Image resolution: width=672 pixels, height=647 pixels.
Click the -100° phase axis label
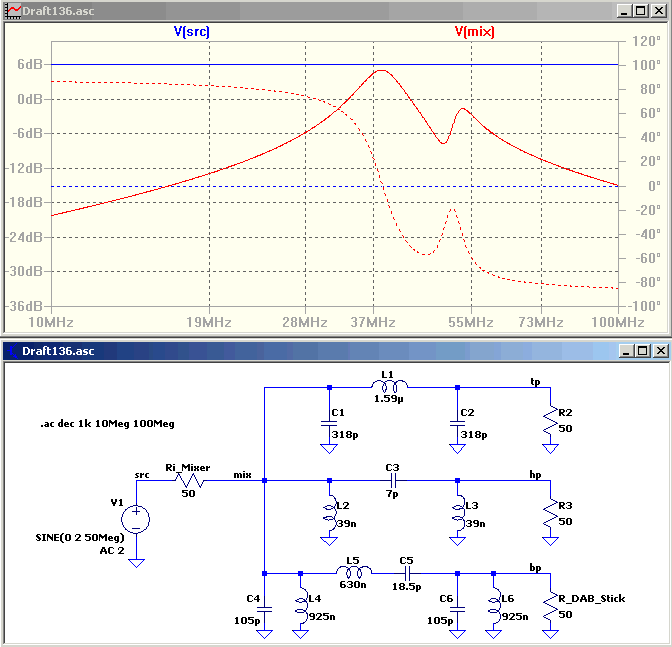coord(644,306)
